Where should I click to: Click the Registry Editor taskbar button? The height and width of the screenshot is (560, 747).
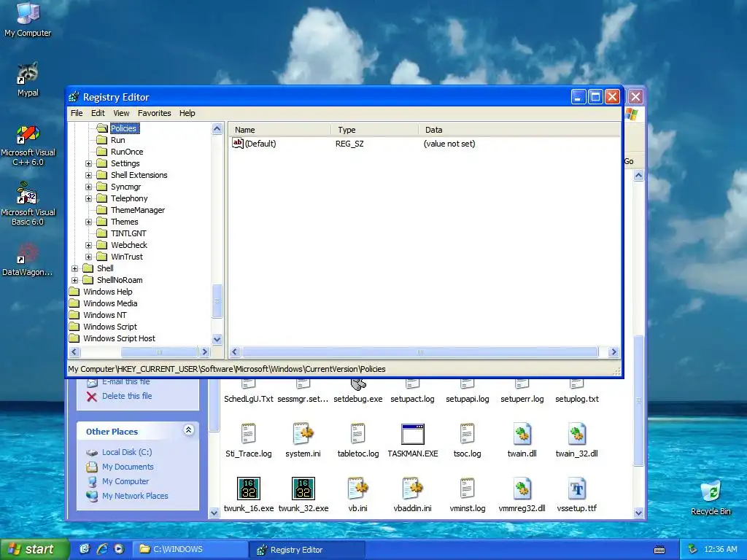(306, 550)
